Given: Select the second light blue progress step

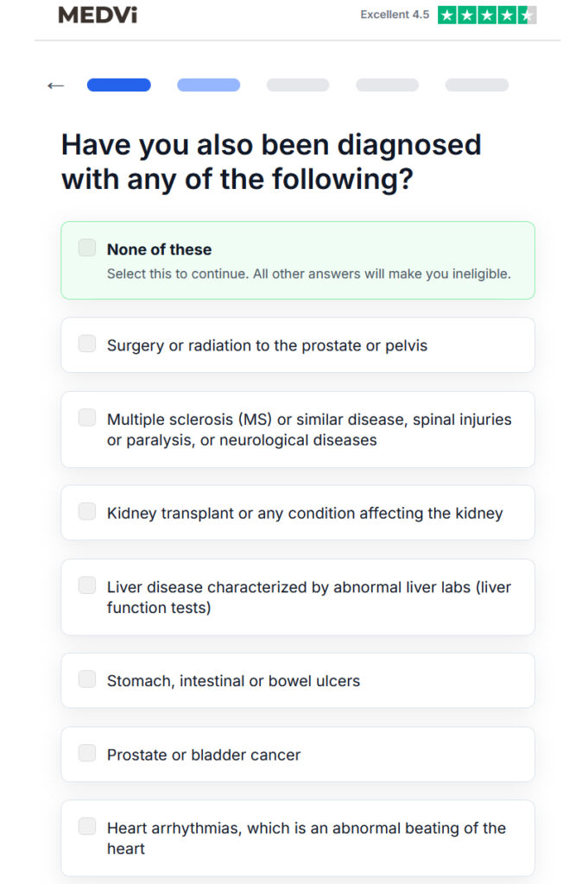Looking at the screenshot, I should click(x=209, y=85).
